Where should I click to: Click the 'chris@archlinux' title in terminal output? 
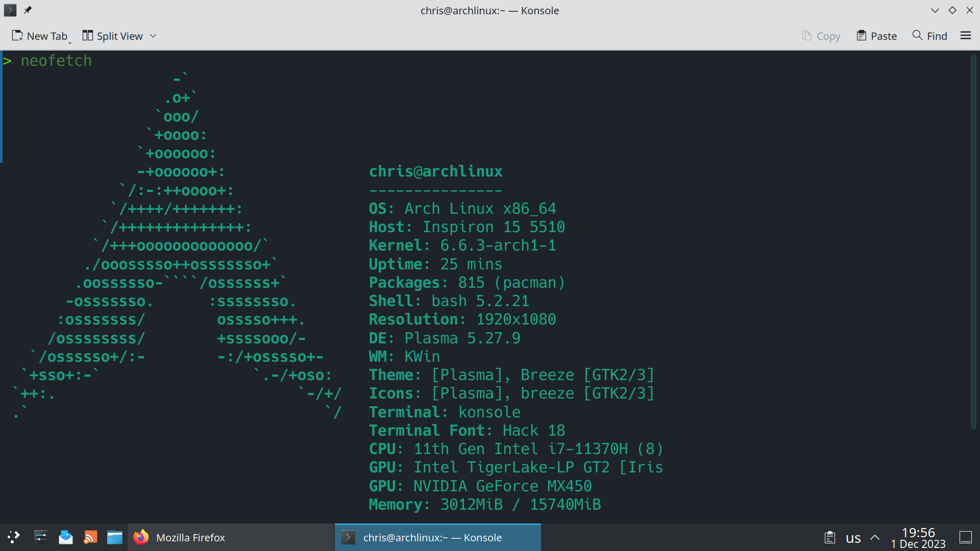pyautogui.click(x=436, y=171)
